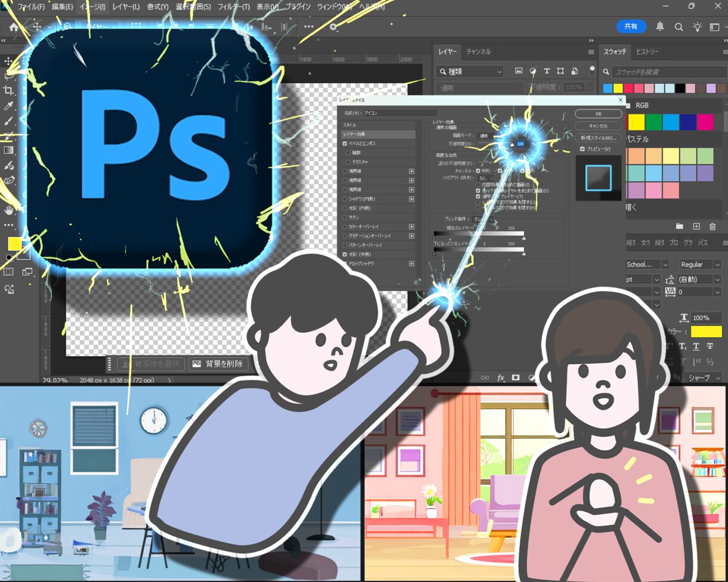Enable シャドウ (内側) checkbox
This screenshot has height=582, width=728.
[x=344, y=199]
